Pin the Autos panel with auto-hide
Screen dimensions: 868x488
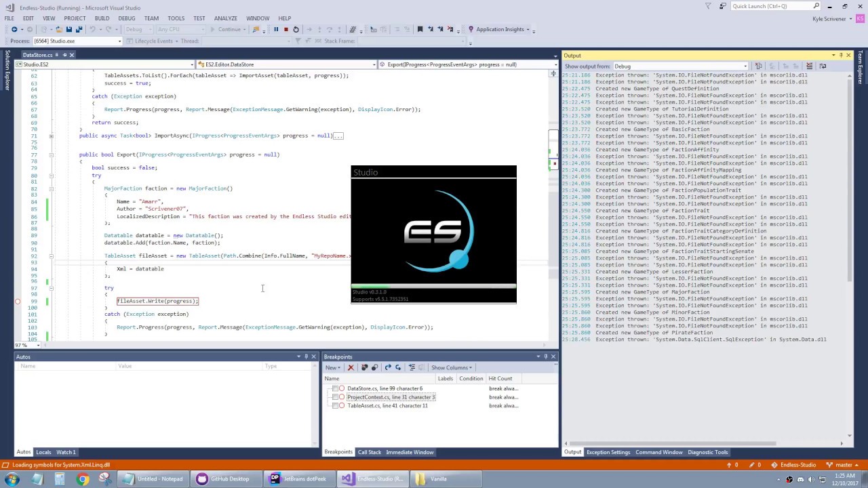click(x=306, y=357)
